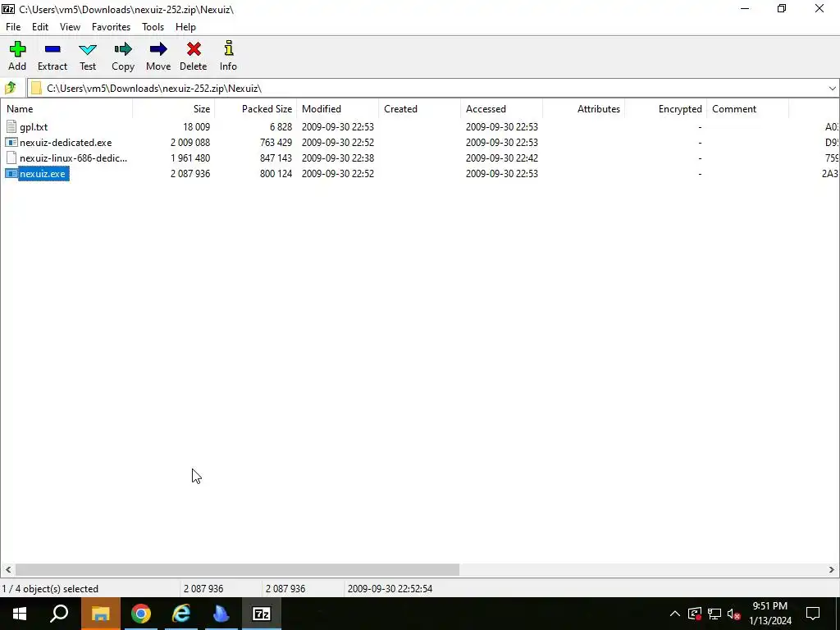The height and width of the screenshot is (630, 840).
Task: Open the Edit menu
Action: pyautogui.click(x=40, y=27)
